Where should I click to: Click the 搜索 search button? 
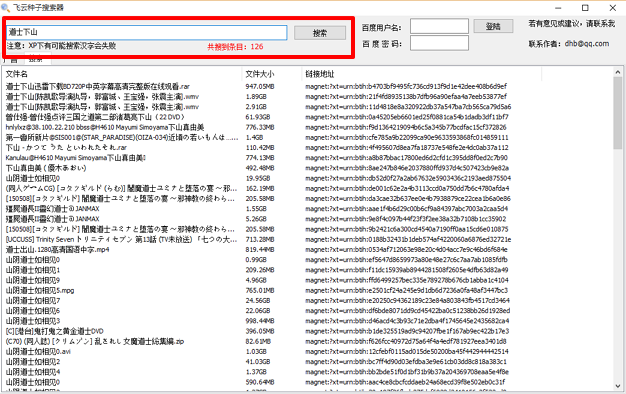tap(320, 33)
